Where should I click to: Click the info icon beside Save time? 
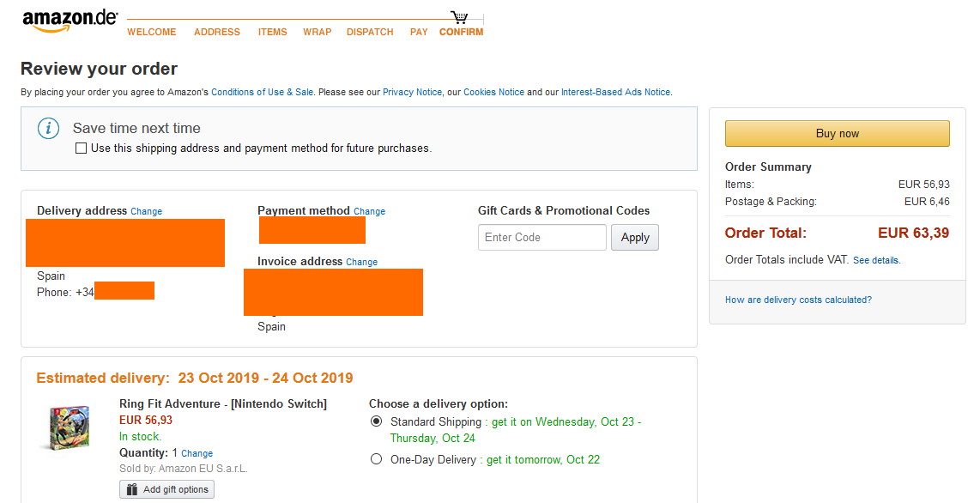point(49,129)
